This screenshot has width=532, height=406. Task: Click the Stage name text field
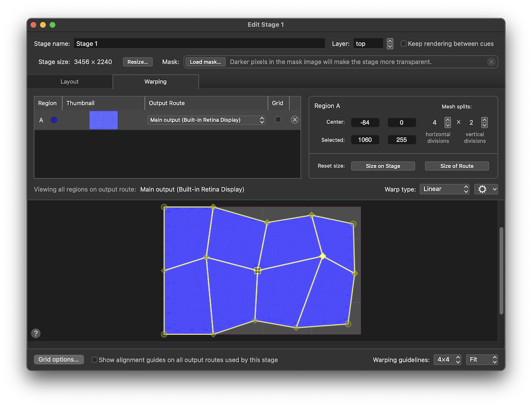coord(199,43)
